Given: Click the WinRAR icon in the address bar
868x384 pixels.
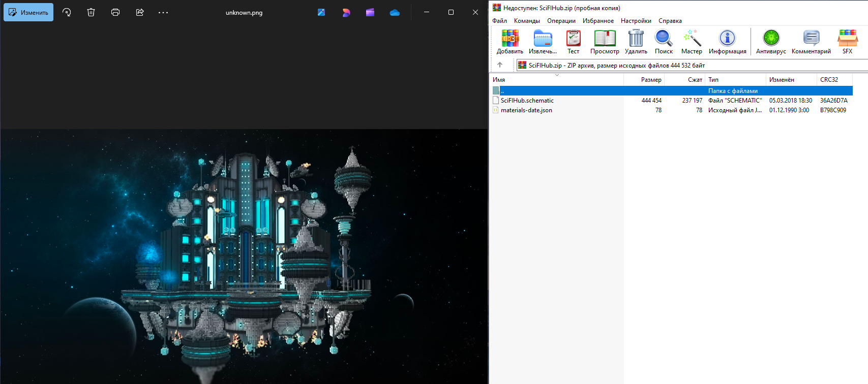Looking at the screenshot, I should click(x=522, y=65).
